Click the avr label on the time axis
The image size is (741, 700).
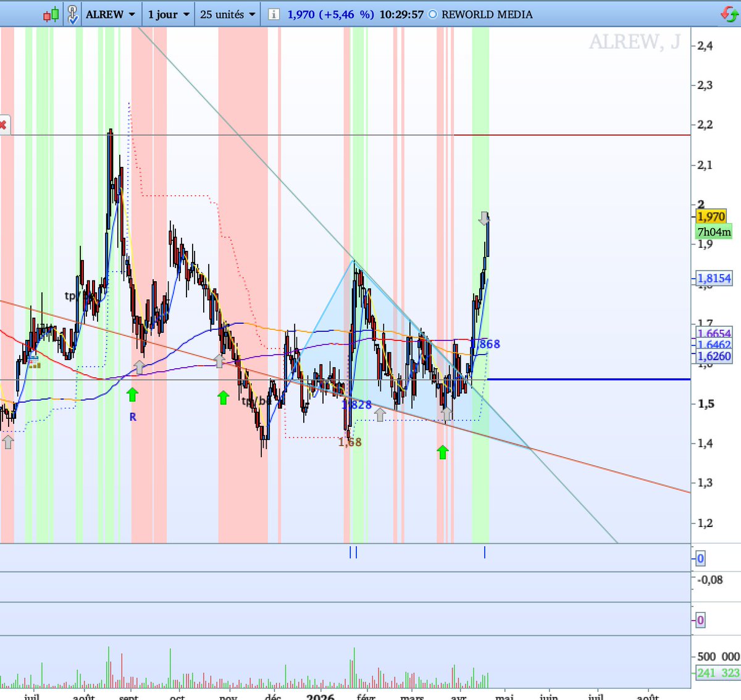click(458, 697)
